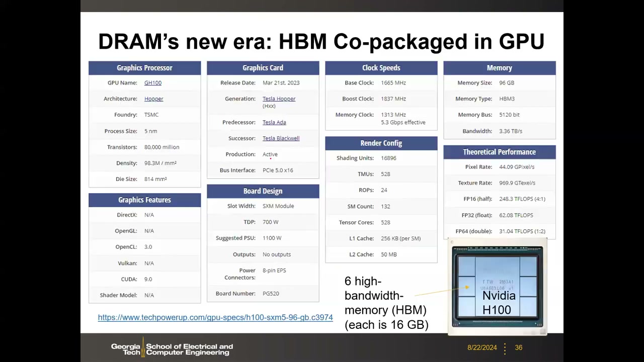Screen dimensions: 644x362
Task: Click the boost clock value 1837 MHz
Action: point(393,99)
